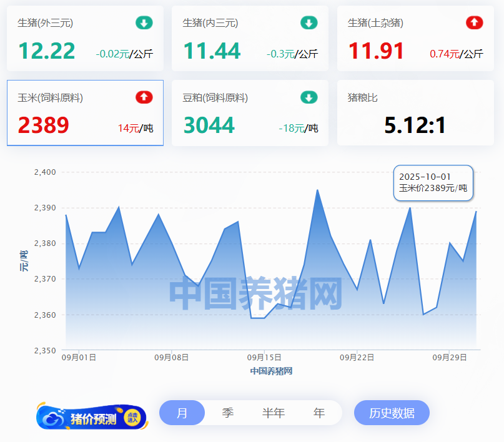The height and width of the screenshot is (442, 504).
Task: Click red up arrow on 玉米 card
Action: pyautogui.click(x=144, y=97)
